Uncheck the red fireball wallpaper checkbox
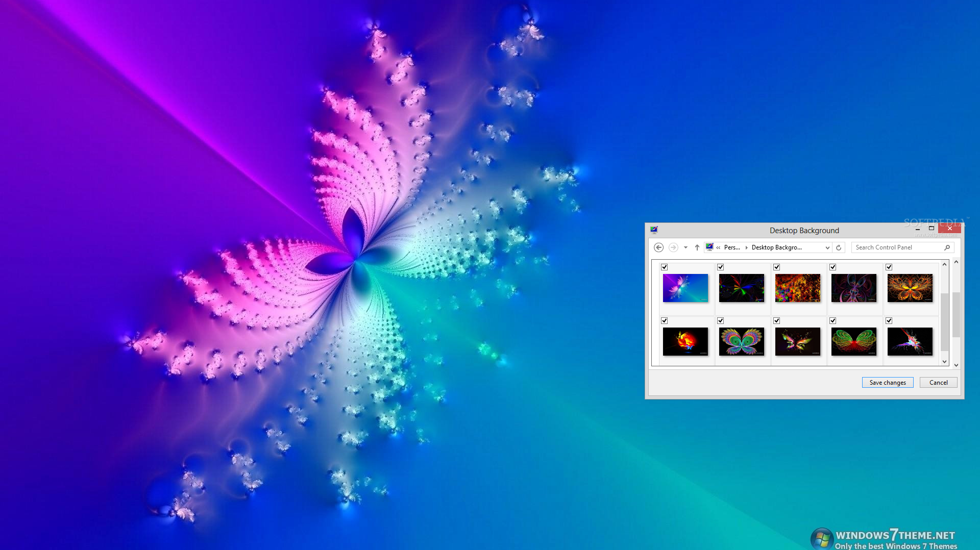The width and height of the screenshot is (980, 550). [665, 320]
